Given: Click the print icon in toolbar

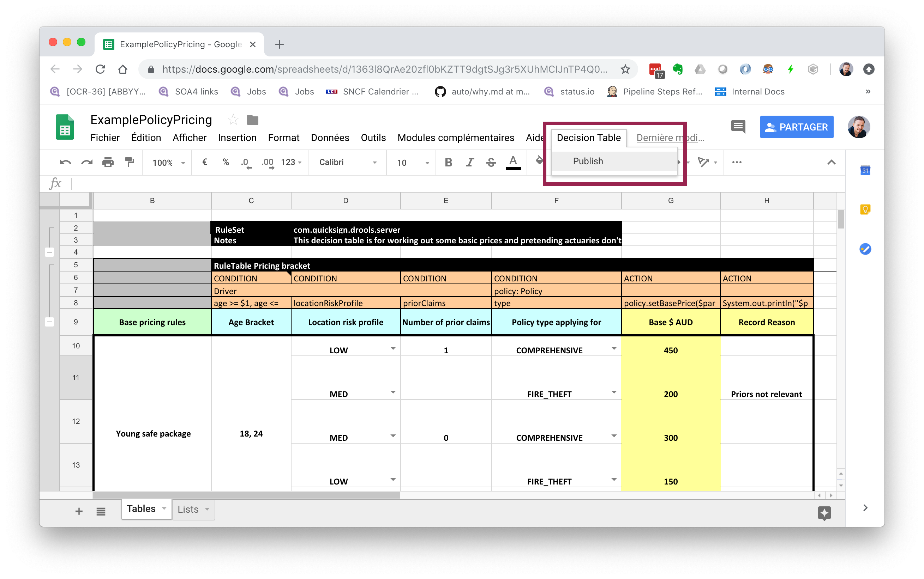Looking at the screenshot, I should 108,162.
